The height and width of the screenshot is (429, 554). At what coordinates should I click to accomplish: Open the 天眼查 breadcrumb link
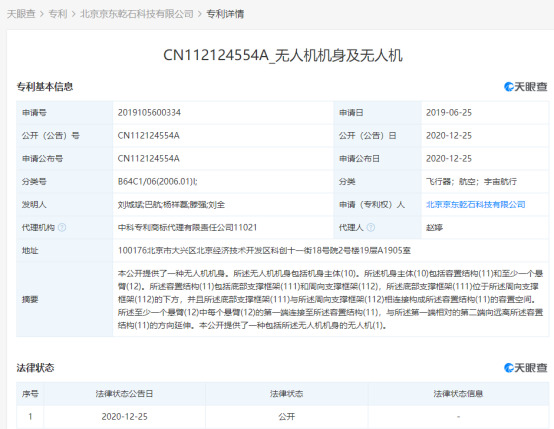tap(21, 14)
